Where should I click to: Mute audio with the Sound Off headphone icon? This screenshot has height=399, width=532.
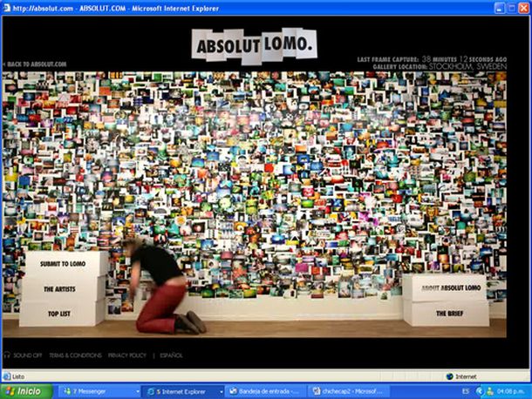7,355
